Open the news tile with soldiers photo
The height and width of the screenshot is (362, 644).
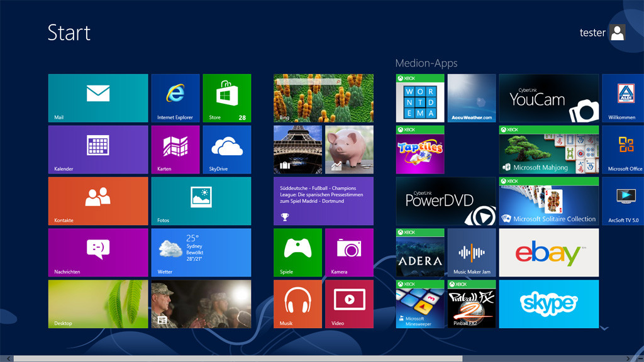[201, 304]
